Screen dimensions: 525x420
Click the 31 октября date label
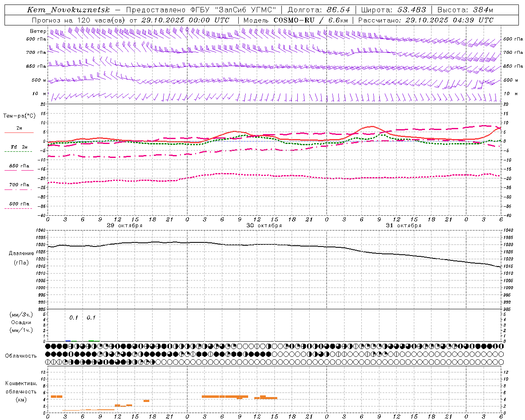(404, 226)
